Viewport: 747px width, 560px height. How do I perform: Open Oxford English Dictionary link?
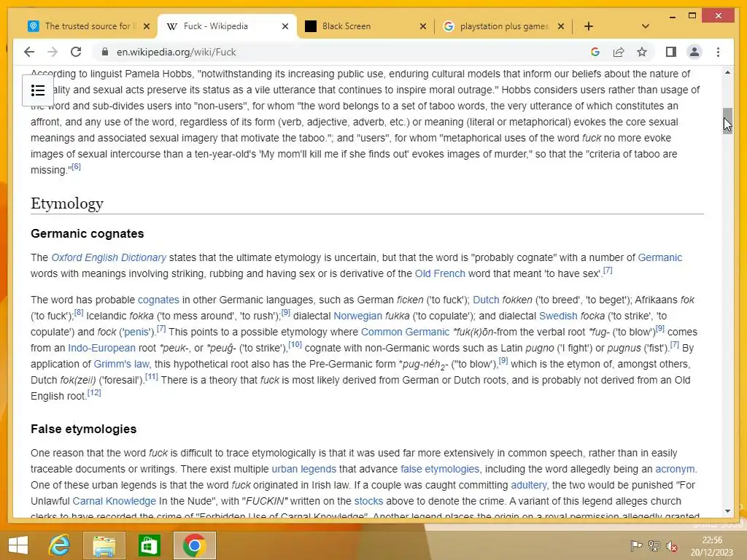(109, 257)
